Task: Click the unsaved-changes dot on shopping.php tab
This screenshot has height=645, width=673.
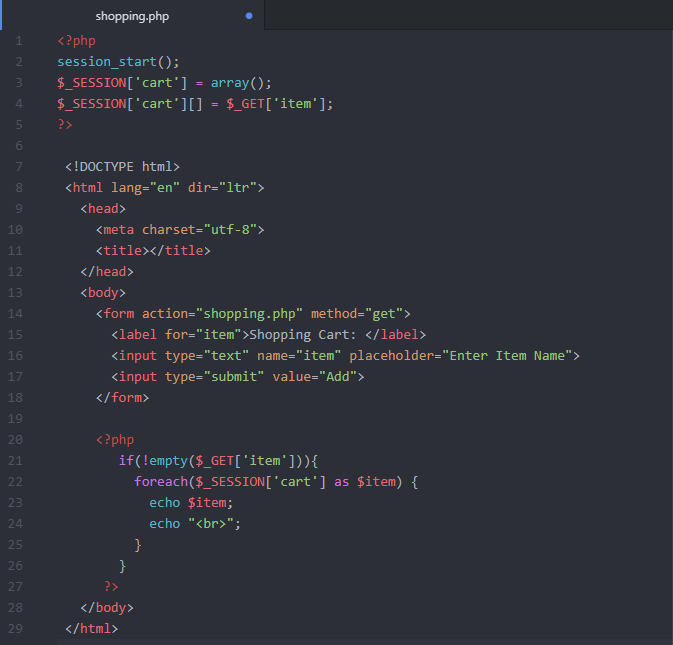Action: (249, 16)
